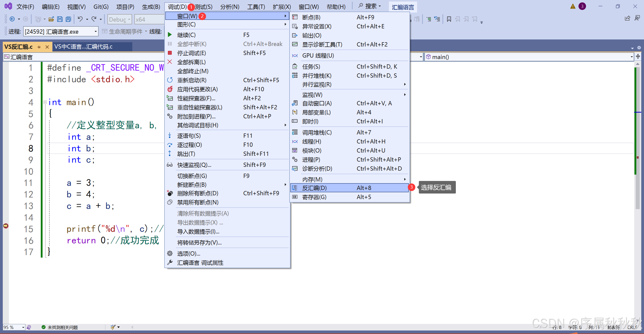Image resolution: width=644 pixels, height=334 pixels.
Task: Click the Step Into arrow icon
Action: (170, 135)
